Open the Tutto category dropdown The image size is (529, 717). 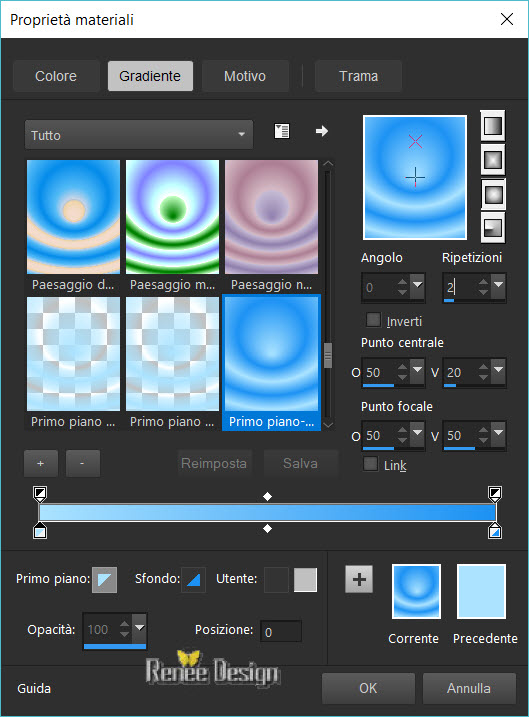click(x=139, y=135)
